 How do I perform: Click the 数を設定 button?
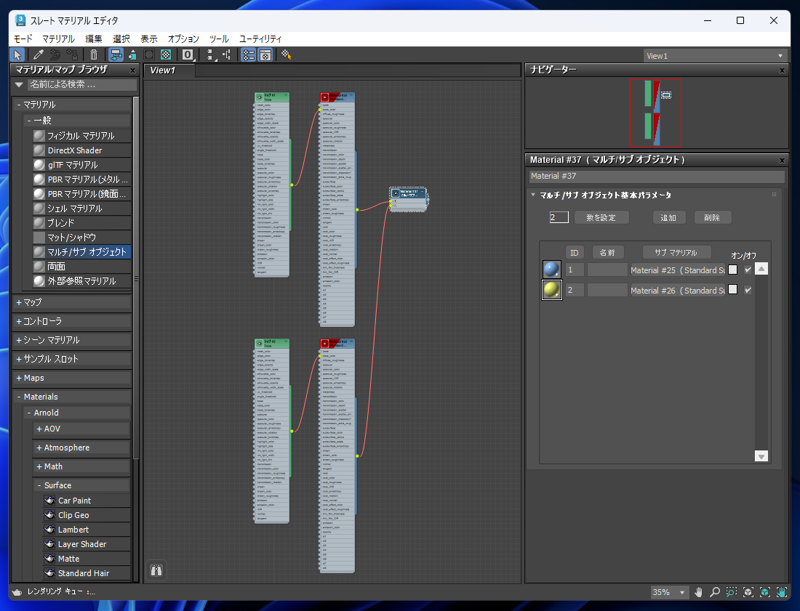(x=601, y=218)
